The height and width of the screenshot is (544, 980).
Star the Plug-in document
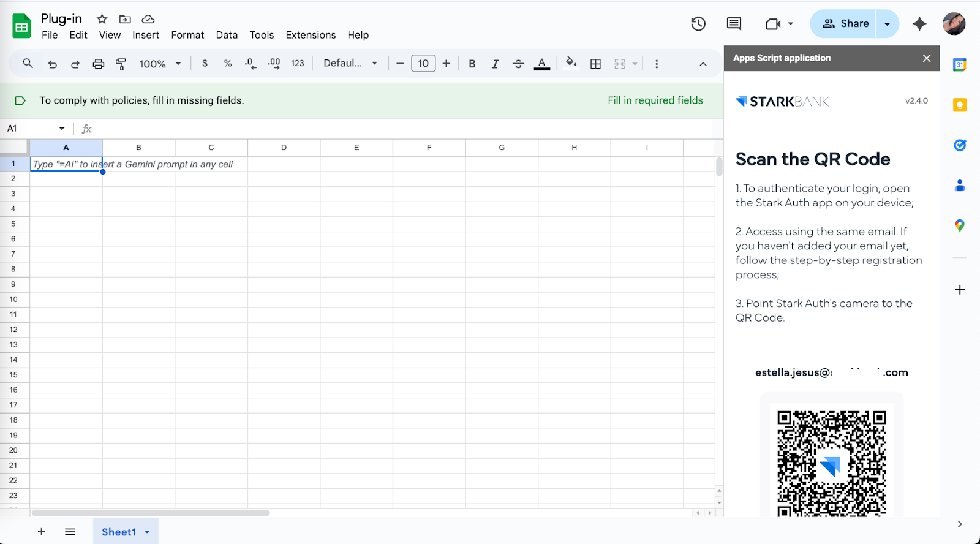(x=102, y=19)
